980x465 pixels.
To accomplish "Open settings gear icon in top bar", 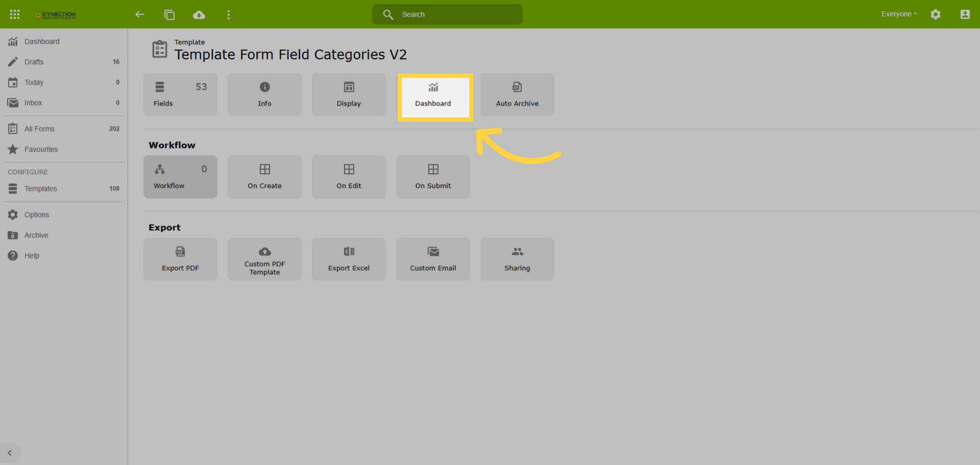I will [935, 14].
